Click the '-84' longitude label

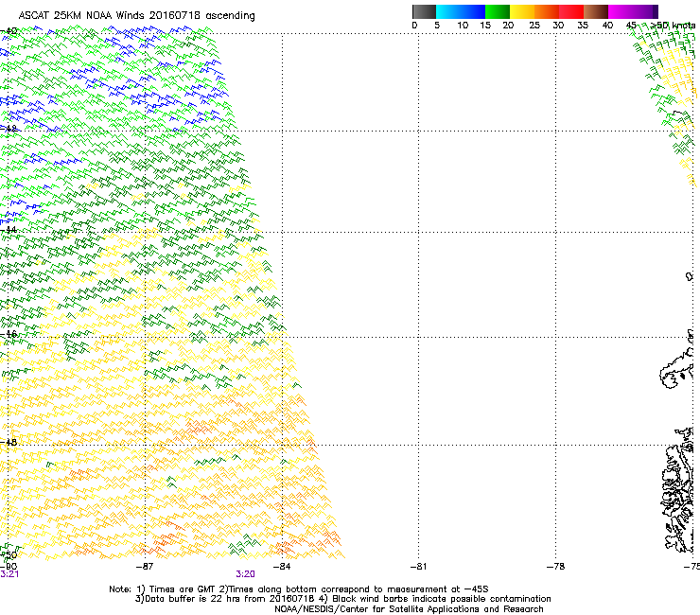[x=282, y=567]
